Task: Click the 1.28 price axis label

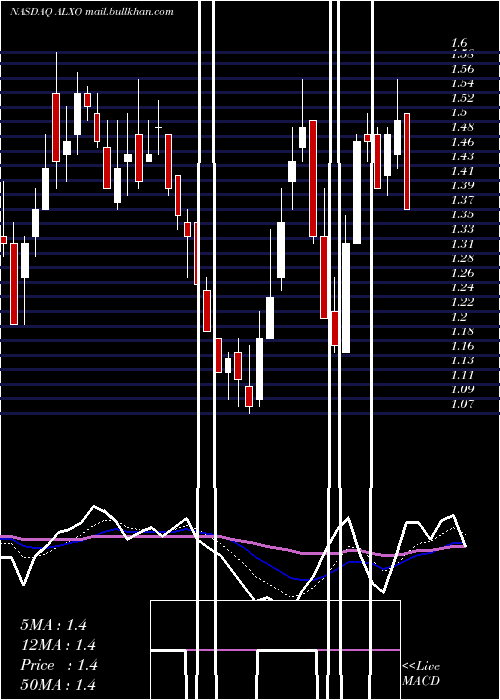Action: click(462, 258)
